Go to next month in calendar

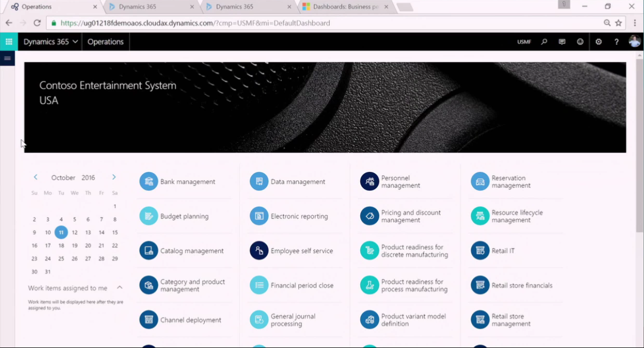tap(114, 177)
